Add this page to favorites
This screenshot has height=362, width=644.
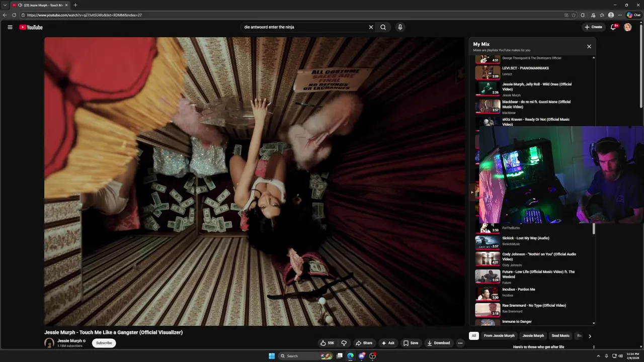[574, 15]
